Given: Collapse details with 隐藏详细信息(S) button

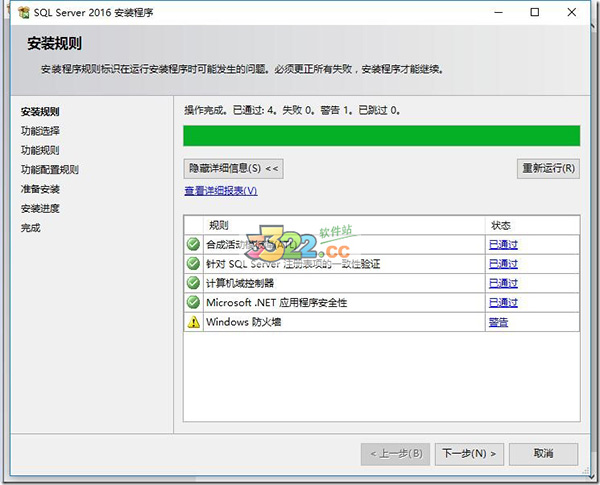Looking at the screenshot, I should tap(233, 168).
